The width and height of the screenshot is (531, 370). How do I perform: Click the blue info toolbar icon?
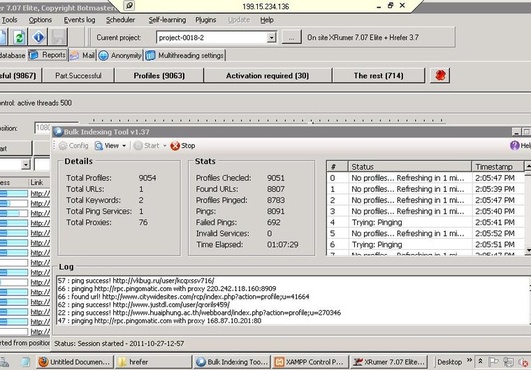click(x=39, y=37)
